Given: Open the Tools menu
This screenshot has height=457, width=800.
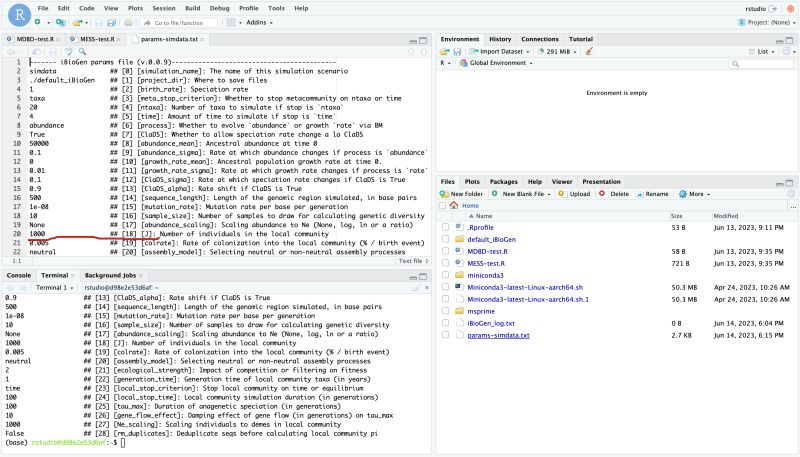Looking at the screenshot, I should point(277,8).
